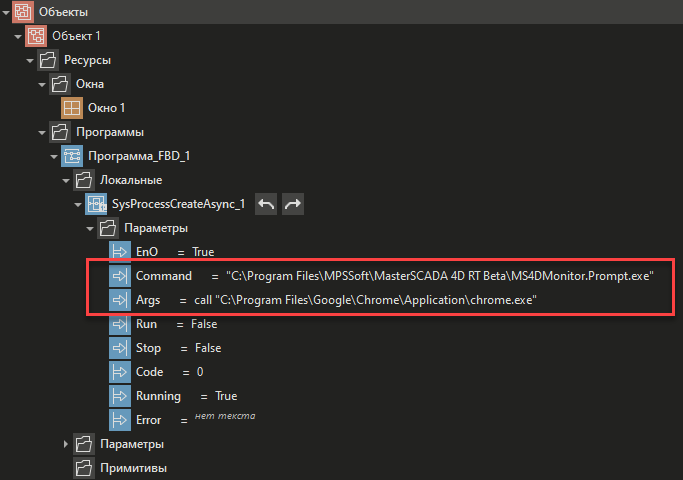Click the Running parameter name
683x480 pixels.
(158, 396)
